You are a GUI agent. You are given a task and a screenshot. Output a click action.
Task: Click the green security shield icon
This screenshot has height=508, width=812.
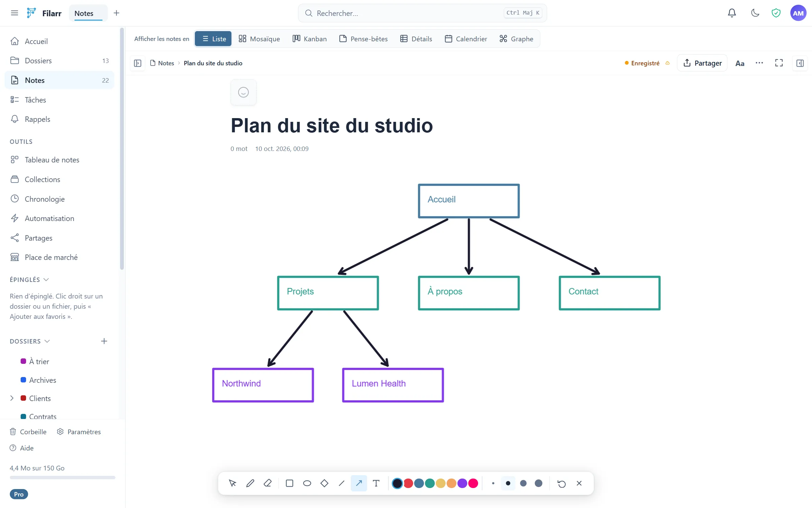click(776, 13)
